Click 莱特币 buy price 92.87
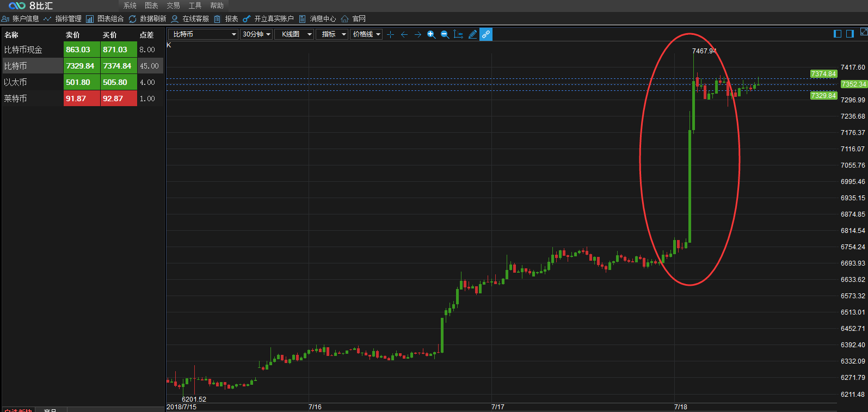This screenshot has height=412, width=868. pyautogui.click(x=119, y=99)
